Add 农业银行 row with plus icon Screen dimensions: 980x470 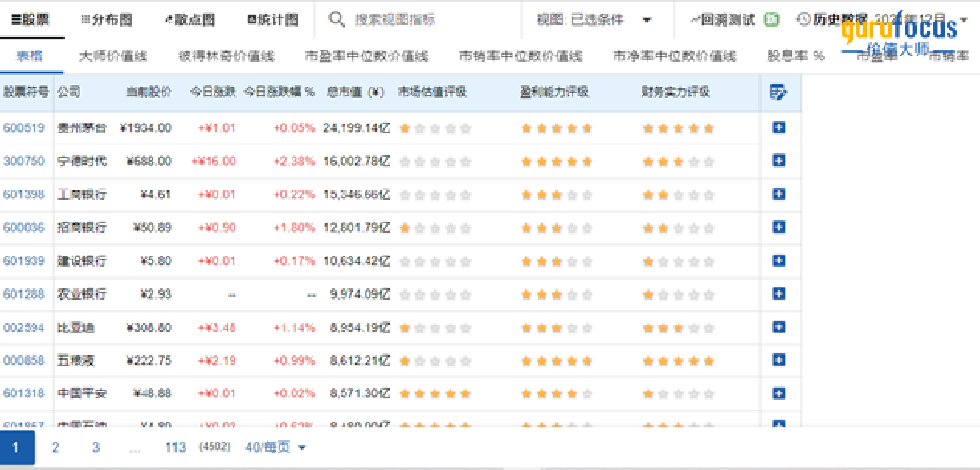pyautogui.click(x=779, y=293)
